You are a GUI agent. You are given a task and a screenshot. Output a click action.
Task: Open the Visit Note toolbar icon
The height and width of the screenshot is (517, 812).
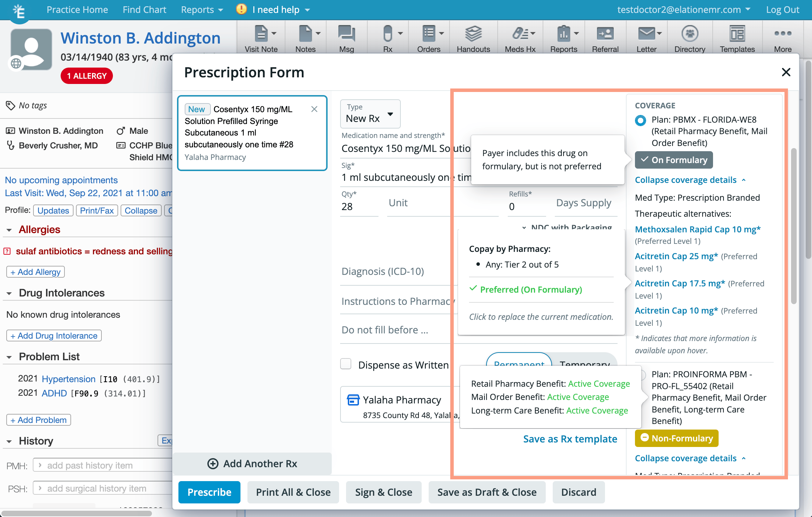tap(261, 33)
